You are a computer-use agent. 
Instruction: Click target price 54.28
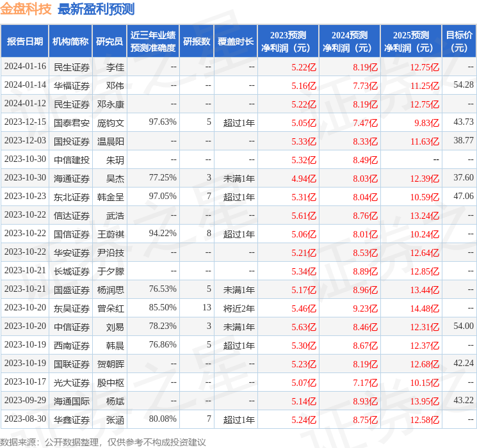pos(464,85)
